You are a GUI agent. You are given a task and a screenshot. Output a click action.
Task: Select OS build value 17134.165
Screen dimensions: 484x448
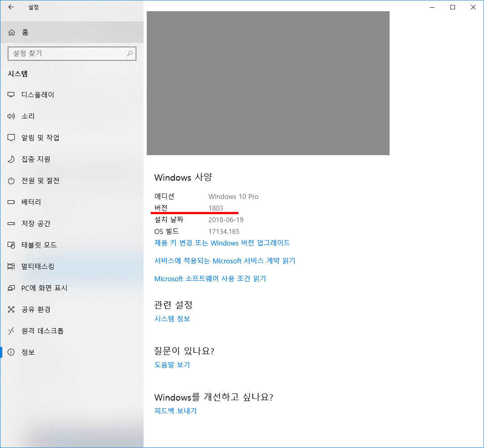click(224, 232)
